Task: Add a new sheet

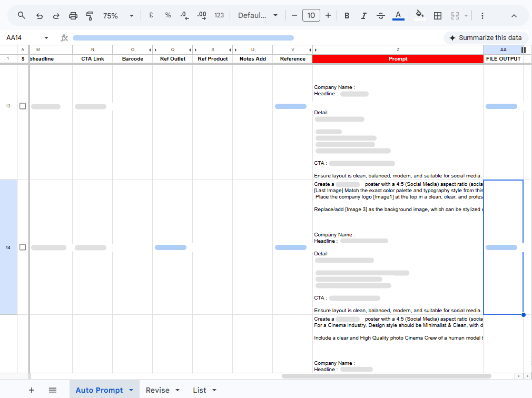Action: pyautogui.click(x=32, y=390)
